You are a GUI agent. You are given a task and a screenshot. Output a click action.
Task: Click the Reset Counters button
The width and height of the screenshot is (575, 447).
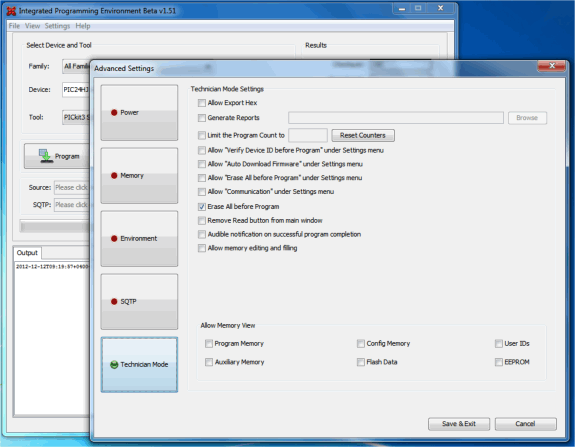point(363,135)
